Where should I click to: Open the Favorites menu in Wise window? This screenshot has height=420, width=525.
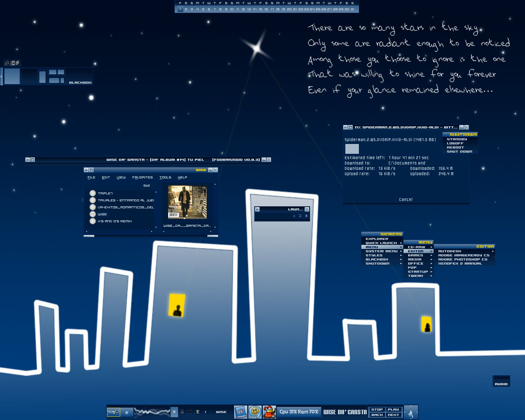point(142,178)
